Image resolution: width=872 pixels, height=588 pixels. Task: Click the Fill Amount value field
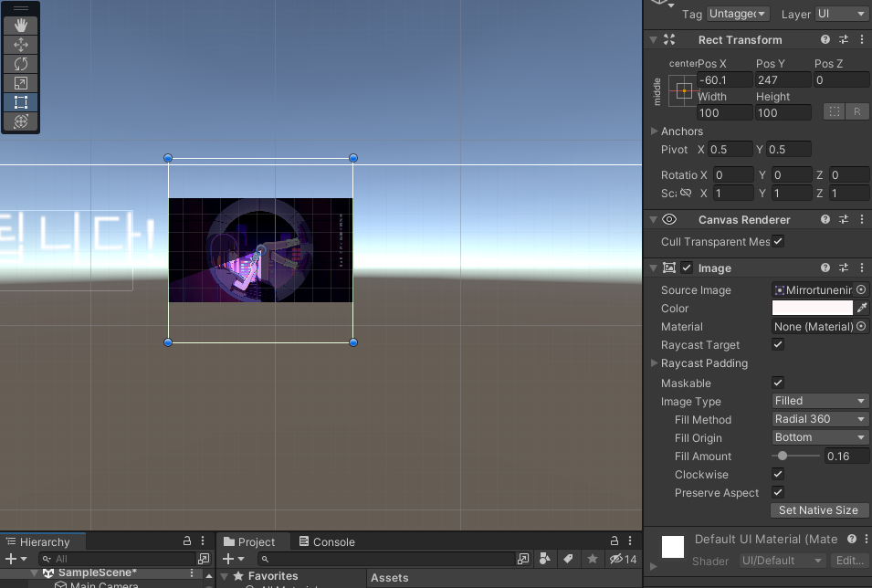coord(846,456)
